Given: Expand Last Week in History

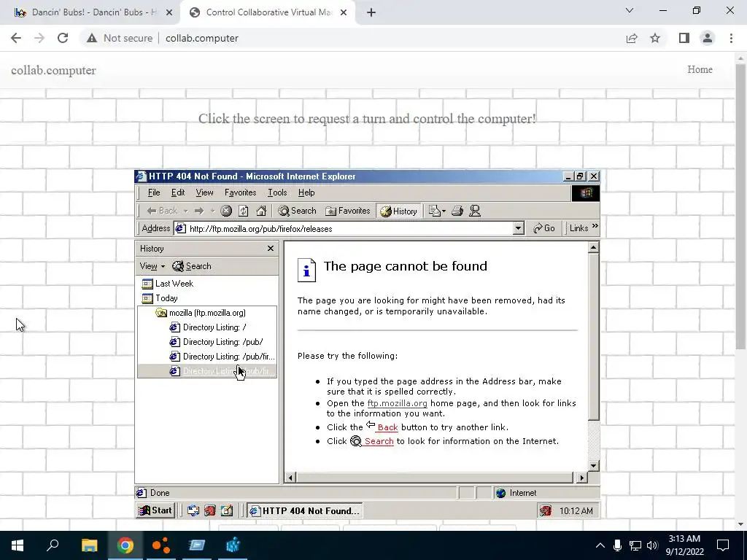Looking at the screenshot, I should (x=168, y=284).
